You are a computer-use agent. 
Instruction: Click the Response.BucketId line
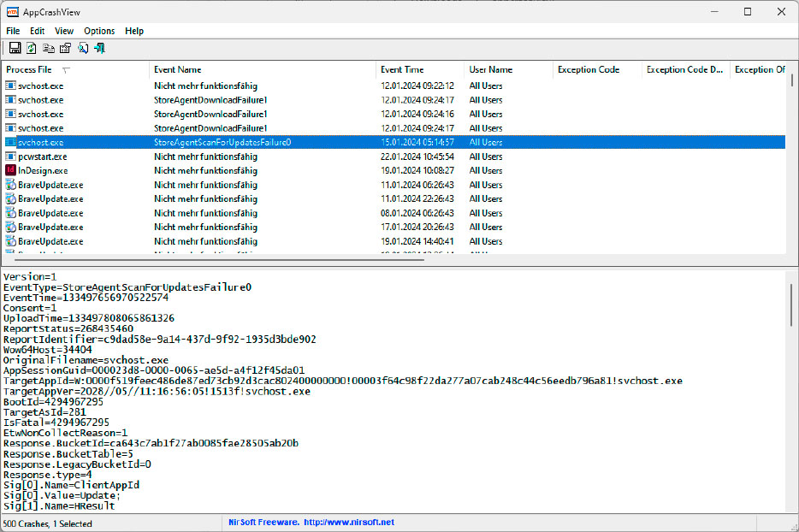point(151,443)
